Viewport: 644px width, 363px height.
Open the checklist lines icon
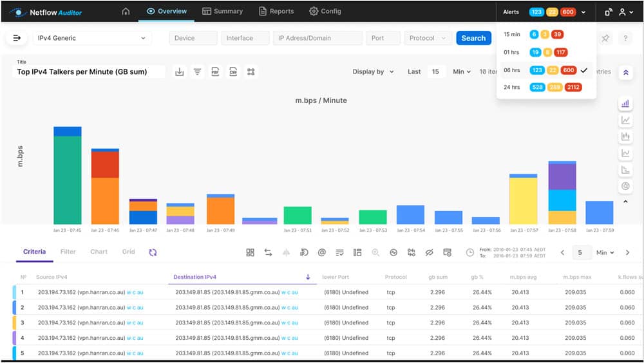click(339, 252)
